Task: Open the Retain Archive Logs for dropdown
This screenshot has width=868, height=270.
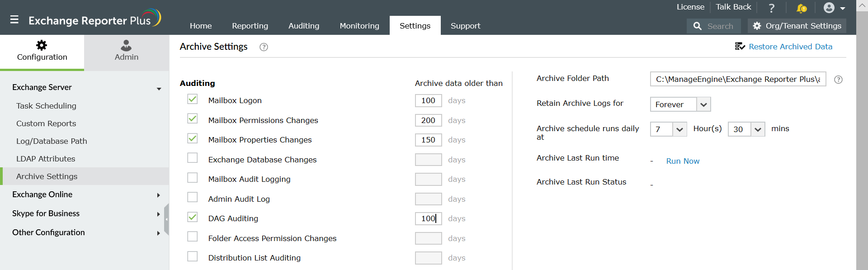Action: click(680, 104)
